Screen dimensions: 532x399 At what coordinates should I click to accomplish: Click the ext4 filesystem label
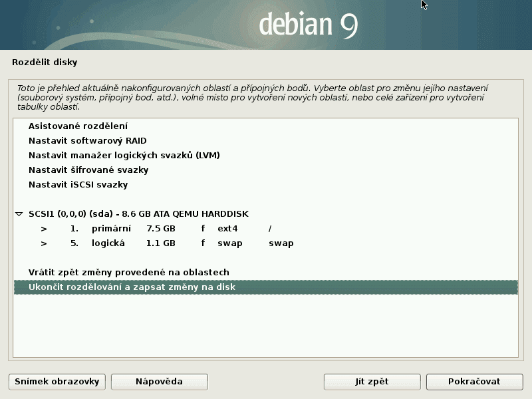click(x=227, y=229)
